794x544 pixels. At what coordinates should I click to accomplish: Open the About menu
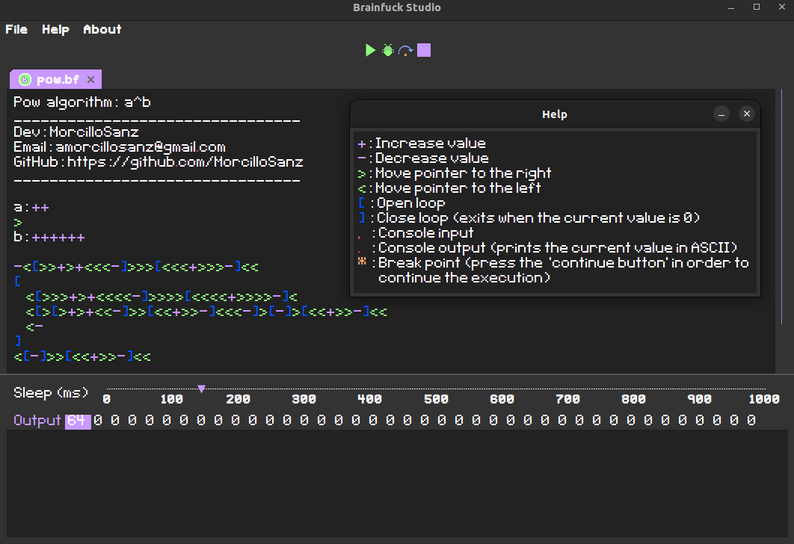(102, 29)
